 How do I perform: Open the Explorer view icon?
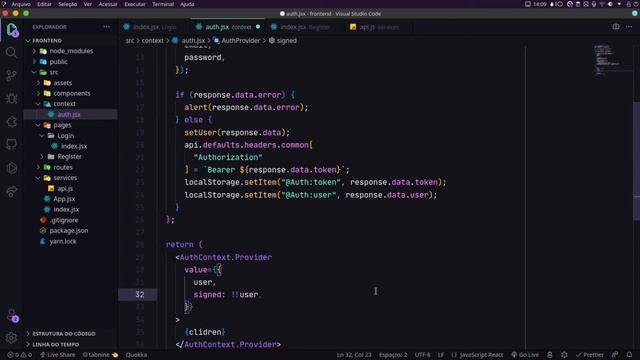tap(11, 30)
